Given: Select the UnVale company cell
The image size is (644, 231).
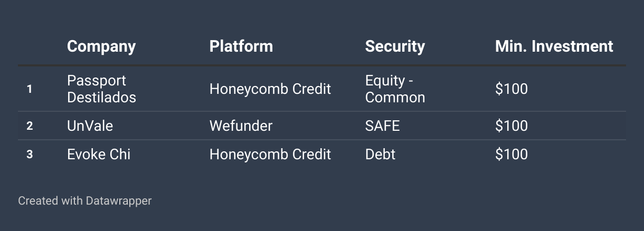Looking at the screenshot, I should (x=90, y=126).
